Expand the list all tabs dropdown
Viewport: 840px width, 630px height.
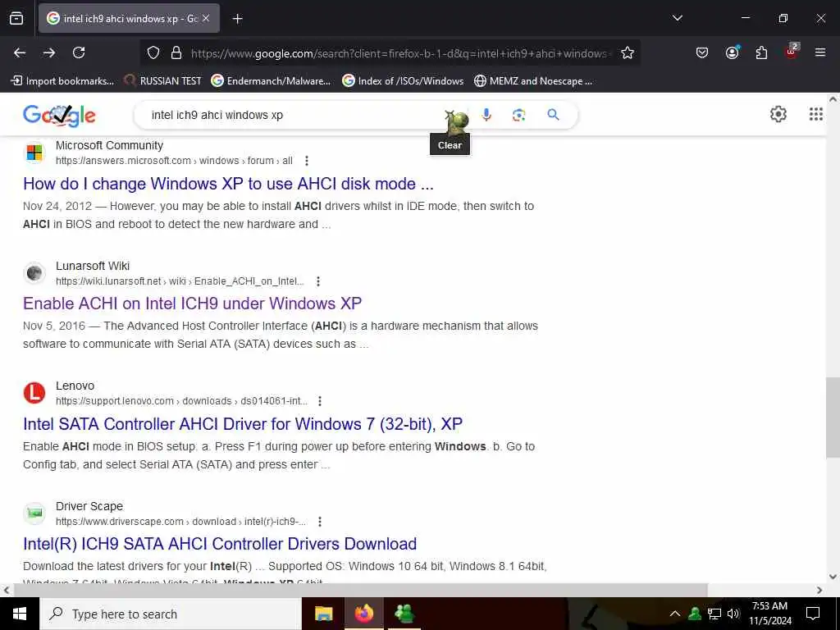[x=677, y=18]
